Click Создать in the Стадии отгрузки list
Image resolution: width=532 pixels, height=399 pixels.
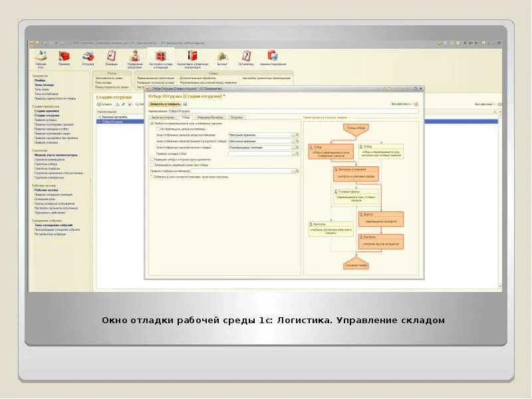pyautogui.click(x=104, y=104)
